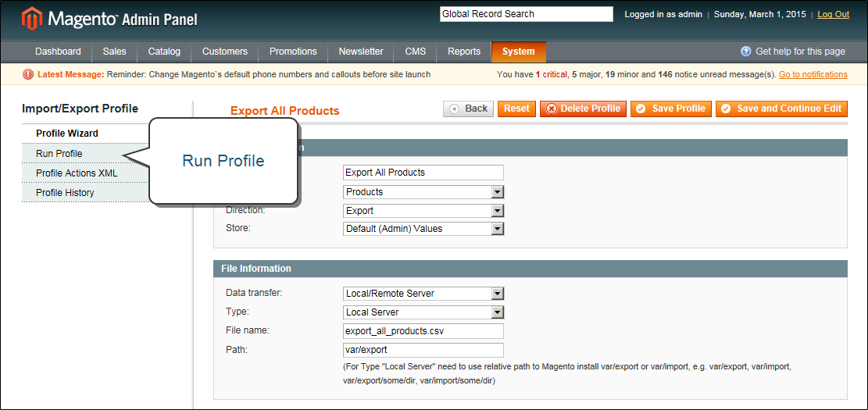
Task: Click the Save Profile button
Action: 671,109
